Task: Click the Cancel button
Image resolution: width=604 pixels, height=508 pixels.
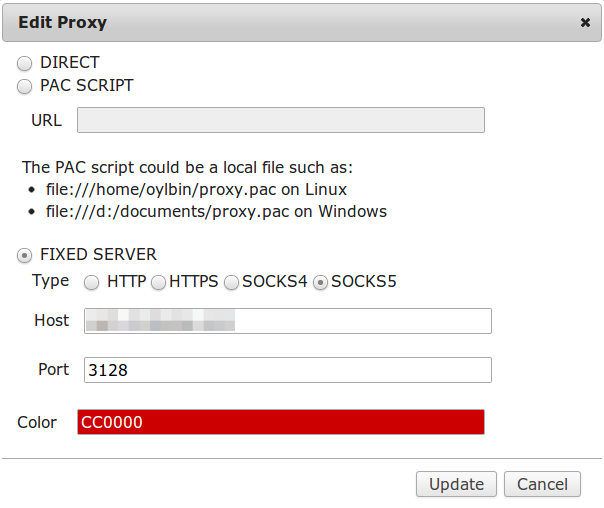Action: [542, 484]
